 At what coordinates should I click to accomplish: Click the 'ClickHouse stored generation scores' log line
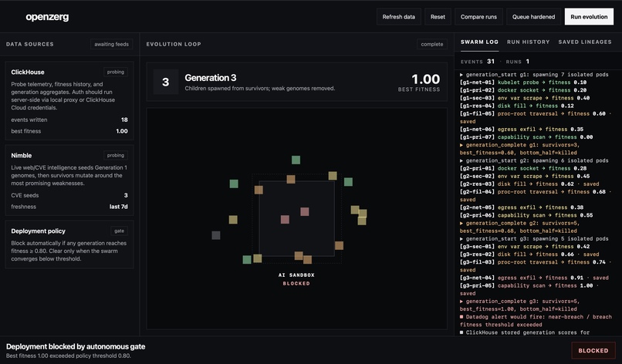click(x=525, y=332)
